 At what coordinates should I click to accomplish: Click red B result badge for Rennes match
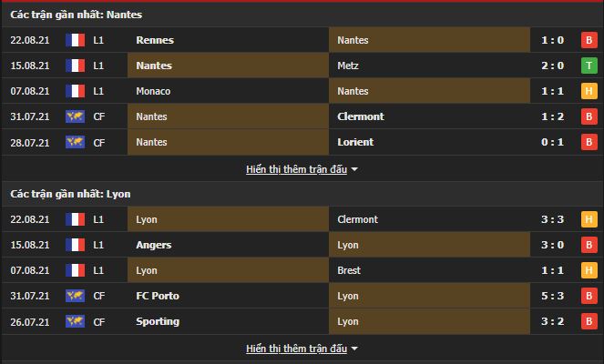click(x=589, y=40)
